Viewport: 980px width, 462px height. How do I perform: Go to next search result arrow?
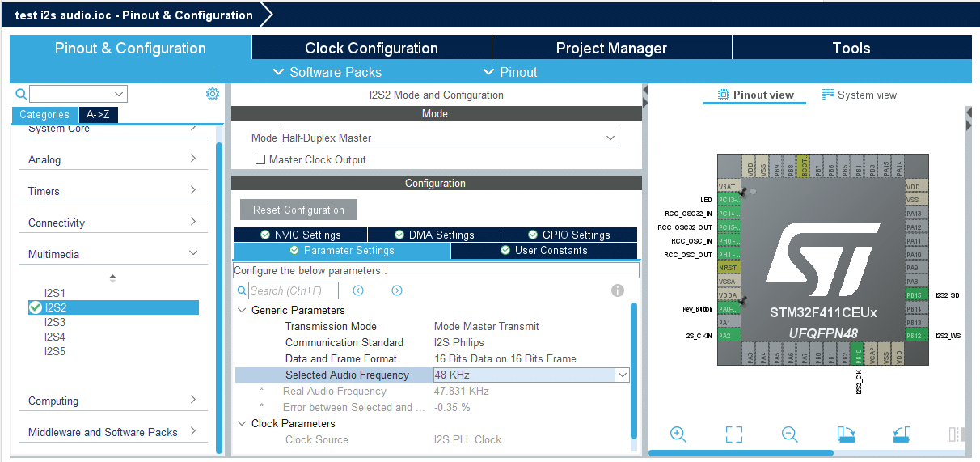click(x=397, y=290)
